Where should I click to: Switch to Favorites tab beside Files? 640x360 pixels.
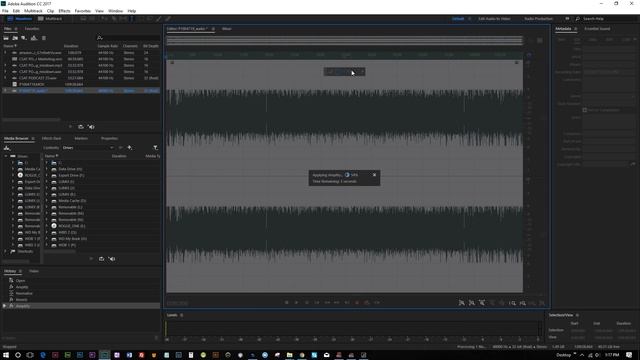click(31, 29)
